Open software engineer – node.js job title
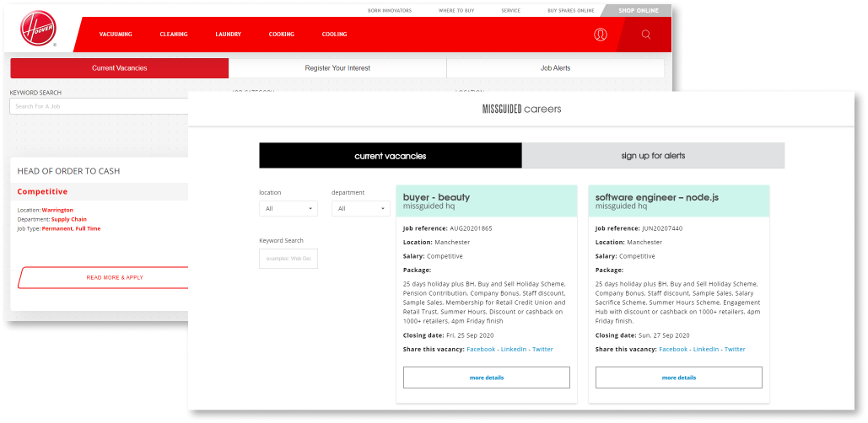 (x=656, y=197)
